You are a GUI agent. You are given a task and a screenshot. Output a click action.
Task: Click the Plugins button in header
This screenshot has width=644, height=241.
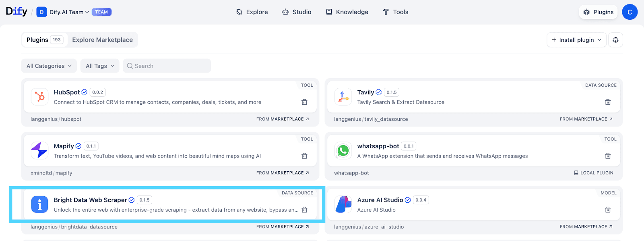click(598, 12)
